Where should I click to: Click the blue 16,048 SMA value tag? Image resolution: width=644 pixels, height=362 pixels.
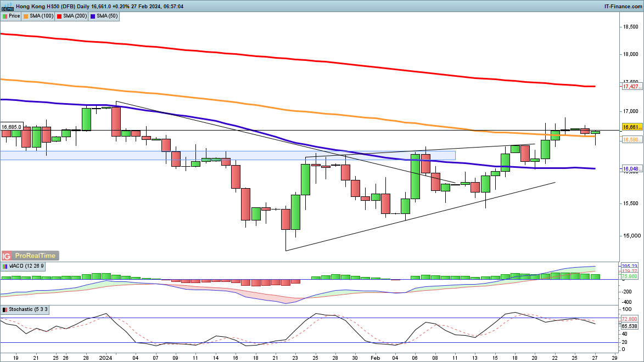632,169
